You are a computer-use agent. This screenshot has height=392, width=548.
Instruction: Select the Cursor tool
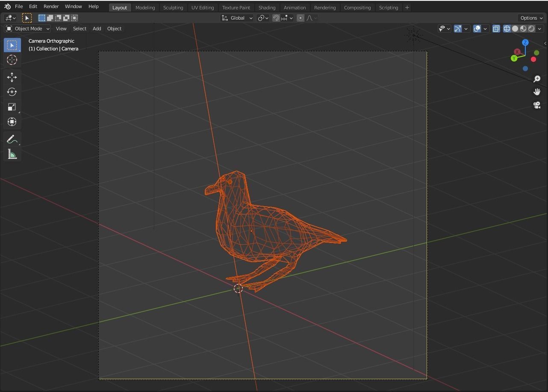point(12,60)
